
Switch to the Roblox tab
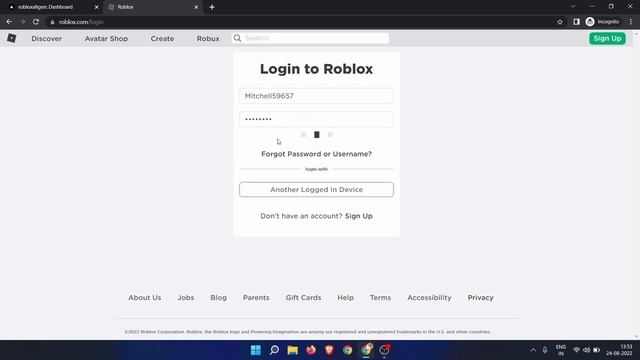(x=153, y=7)
